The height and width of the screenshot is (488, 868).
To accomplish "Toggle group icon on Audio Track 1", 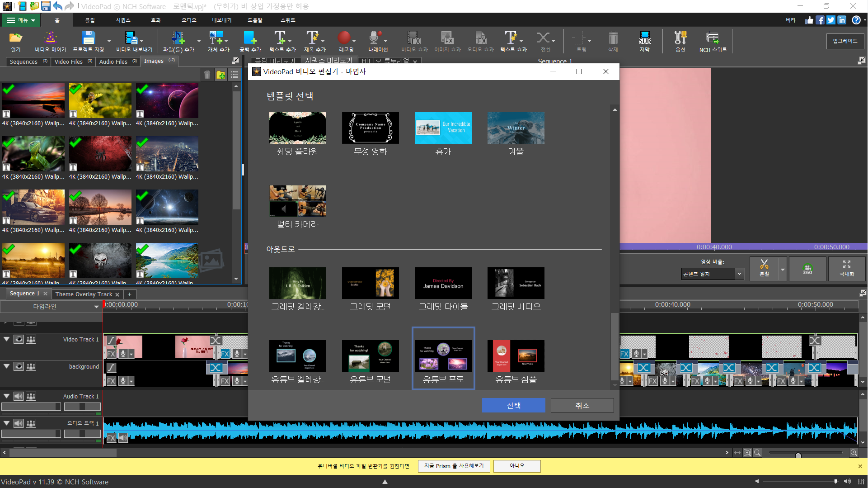I will [x=31, y=396].
